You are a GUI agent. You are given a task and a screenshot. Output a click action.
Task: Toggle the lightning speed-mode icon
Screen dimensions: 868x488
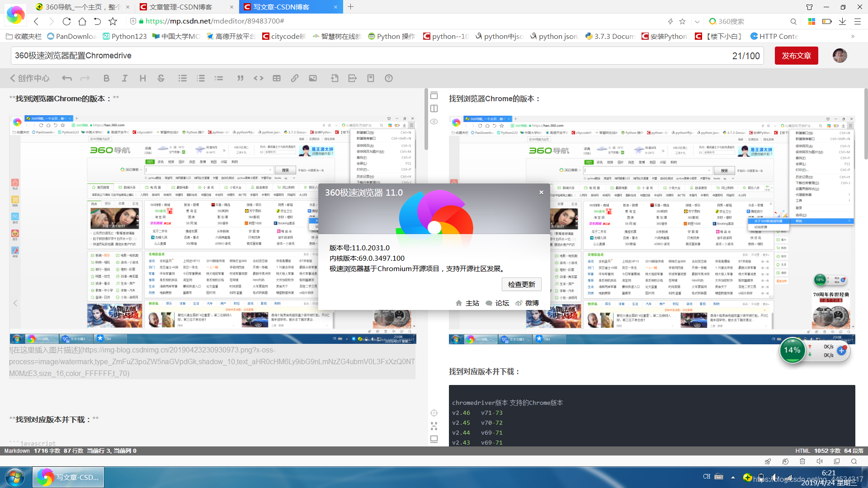pos(670,21)
